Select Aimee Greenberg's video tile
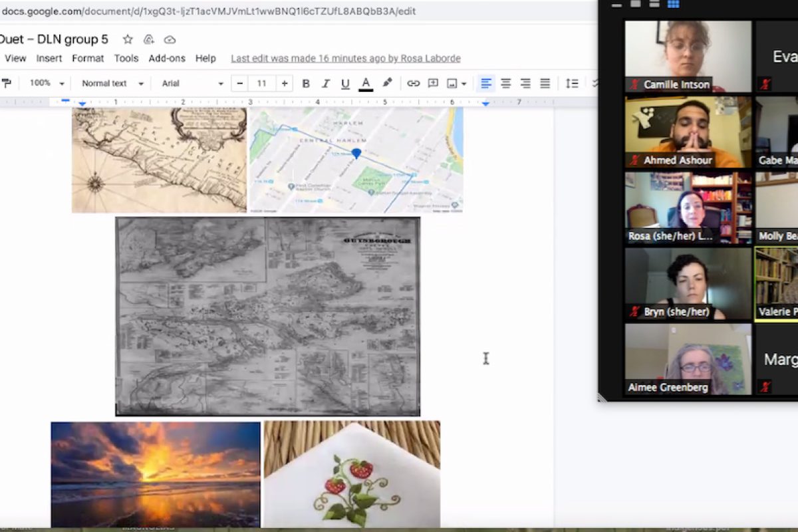Screen dimensions: 798x532 coord(688,359)
